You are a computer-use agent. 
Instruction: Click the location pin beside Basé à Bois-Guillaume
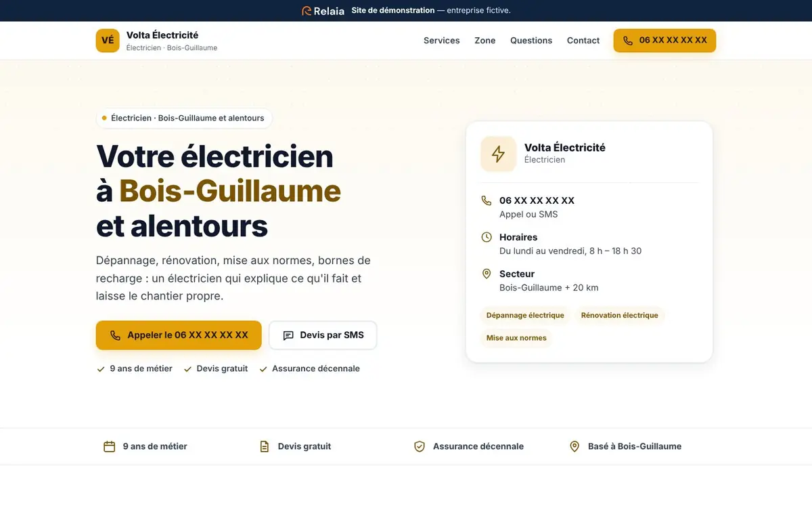click(x=574, y=446)
